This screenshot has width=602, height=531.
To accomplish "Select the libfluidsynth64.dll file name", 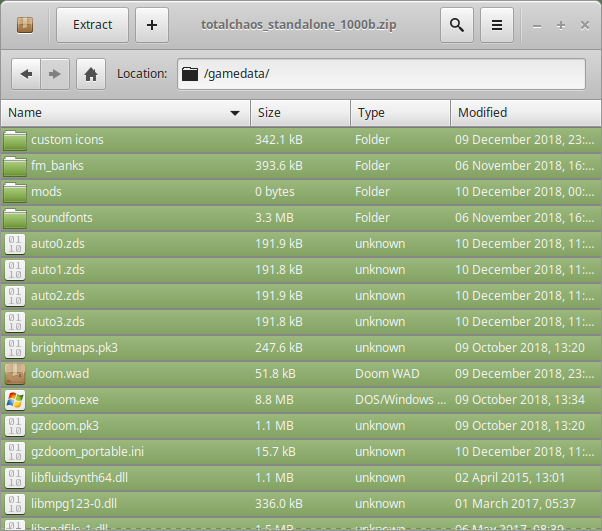I will click(x=79, y=478).
